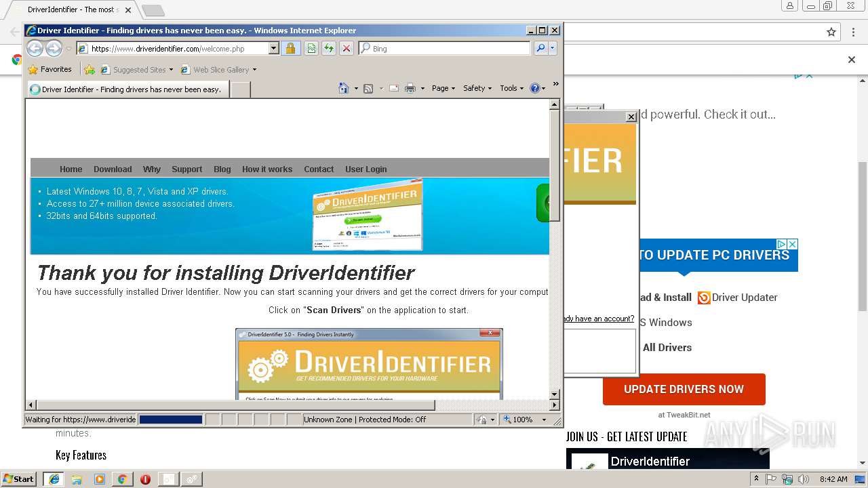Close the DriverIdentifier Chrome tab
The height and width of the screenshot is (488, 868).
coord(128,10)
